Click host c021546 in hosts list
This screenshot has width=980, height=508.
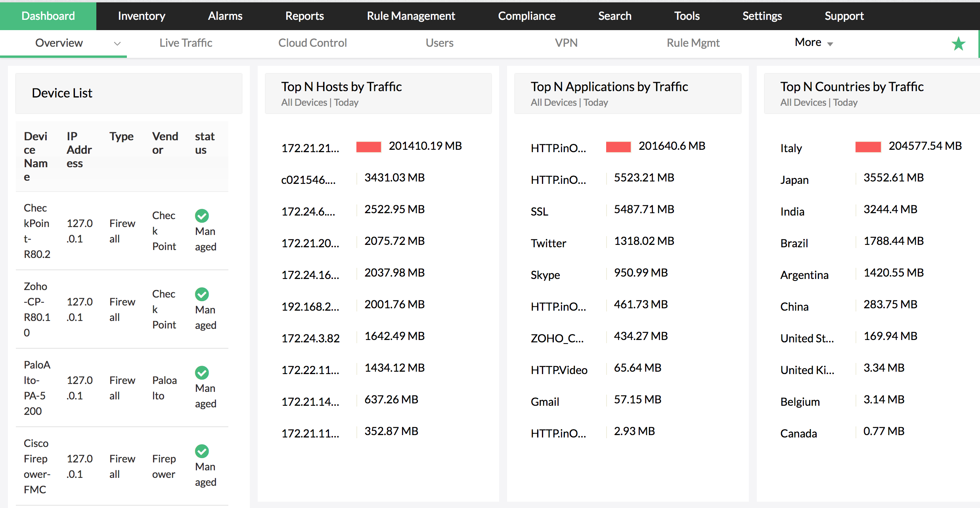pos(308,180)
